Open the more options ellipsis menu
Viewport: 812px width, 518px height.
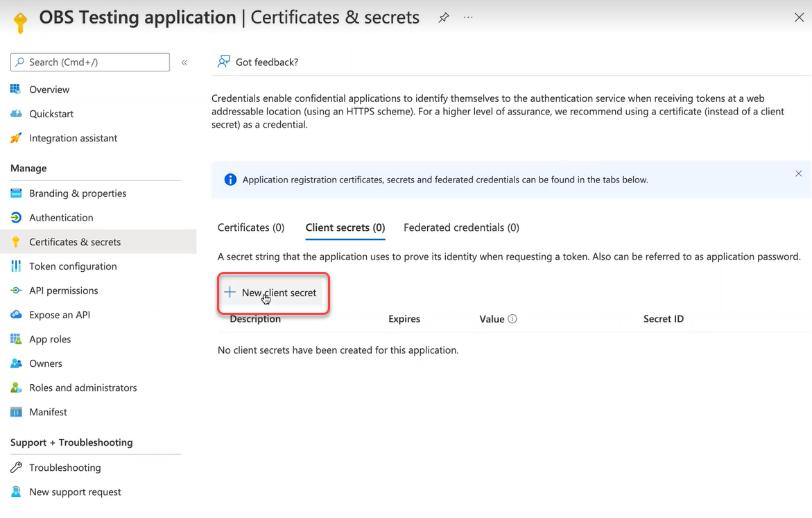(x=468, y=17)
